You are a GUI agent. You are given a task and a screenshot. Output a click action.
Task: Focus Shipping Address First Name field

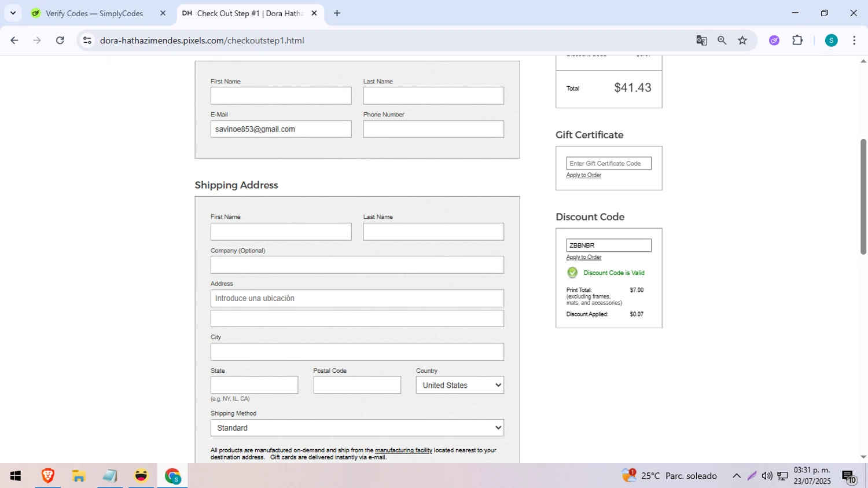pyautogui.click(x=281, y=232)
